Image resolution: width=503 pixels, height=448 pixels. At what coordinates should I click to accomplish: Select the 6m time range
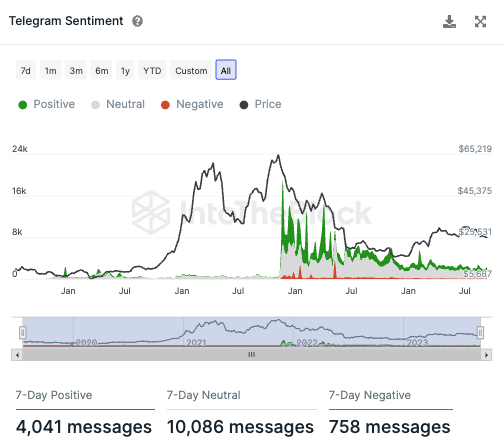(102, 70)
